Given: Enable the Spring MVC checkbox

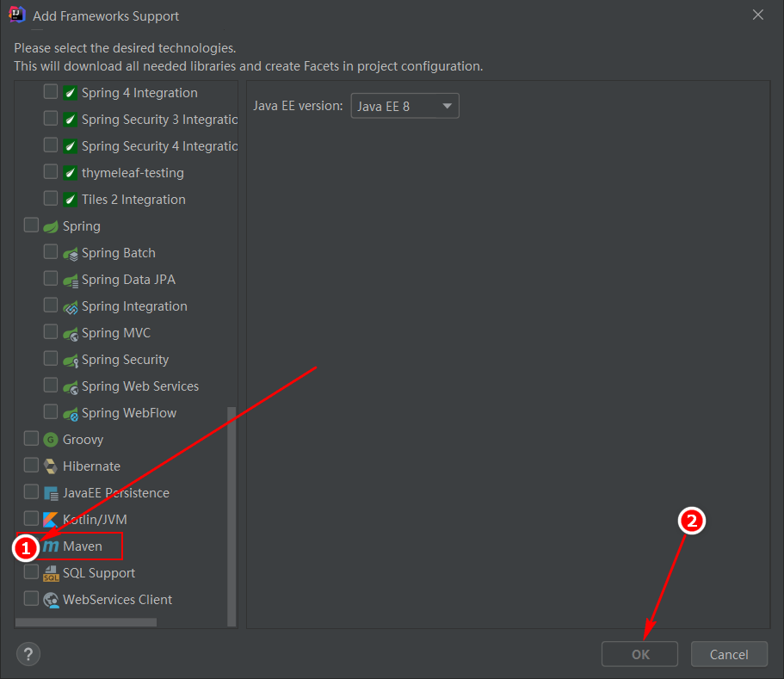Looking at the screenshot, I should (x=51, y=332).
